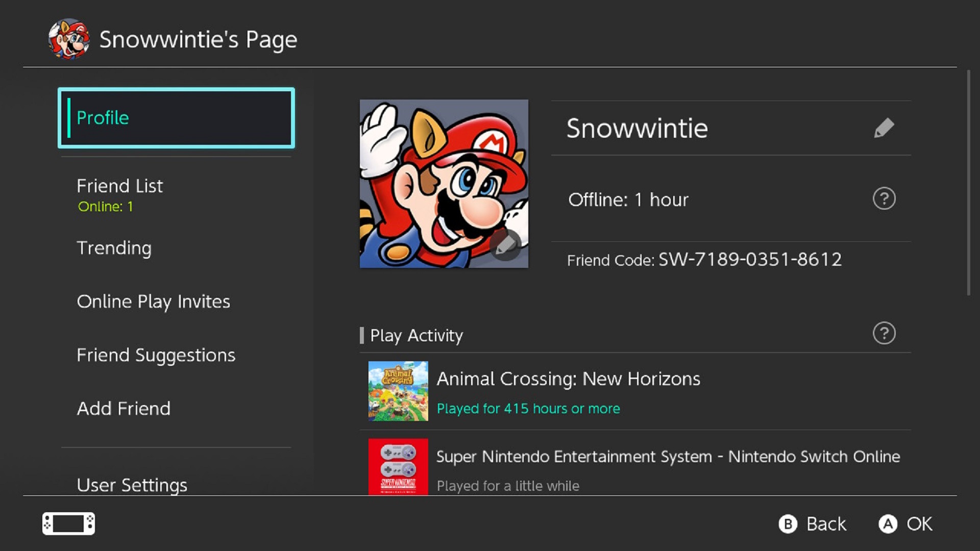Open Trending
The height and width of the screenshot is (551, 980).
pyautogui.click(x=114, y=248)
